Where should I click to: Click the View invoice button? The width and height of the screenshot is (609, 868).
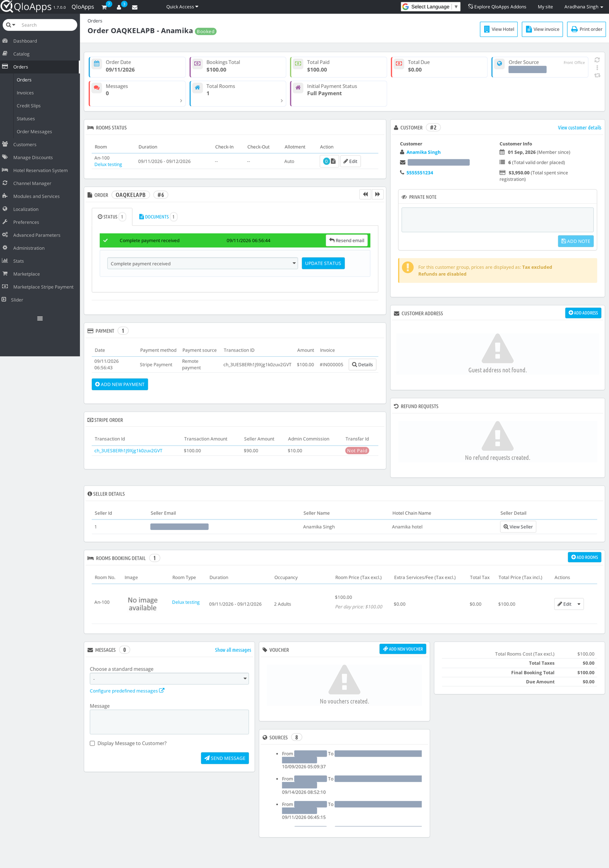pyautogui.click(x=542, y=30)
